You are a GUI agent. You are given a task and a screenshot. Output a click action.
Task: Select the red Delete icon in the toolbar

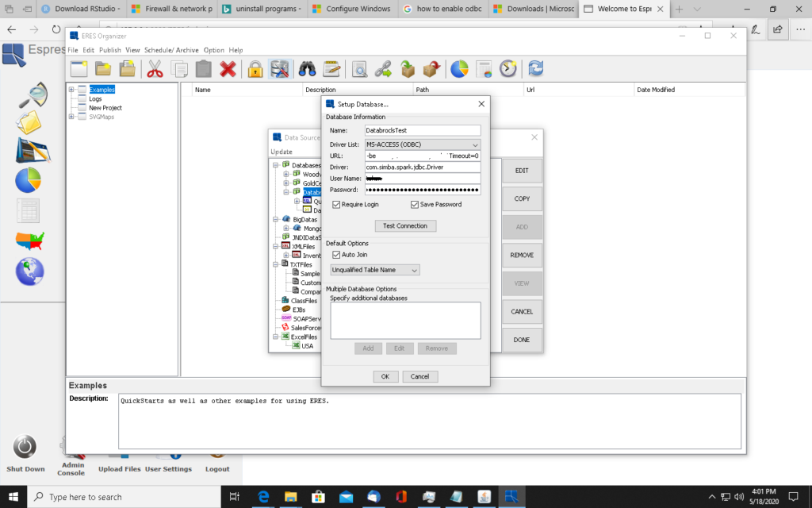click(229, 69)
